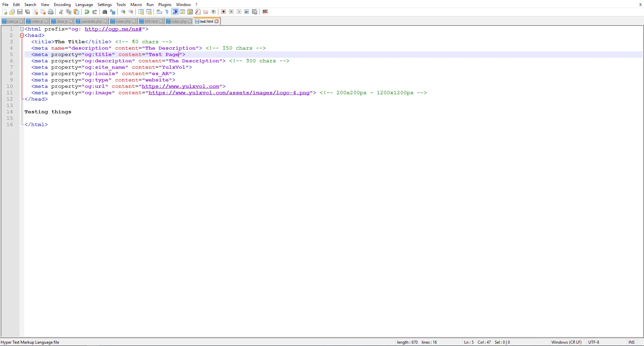
Task: Click the http://ogp.me/ns# link
Action: (x=113, y=29)
